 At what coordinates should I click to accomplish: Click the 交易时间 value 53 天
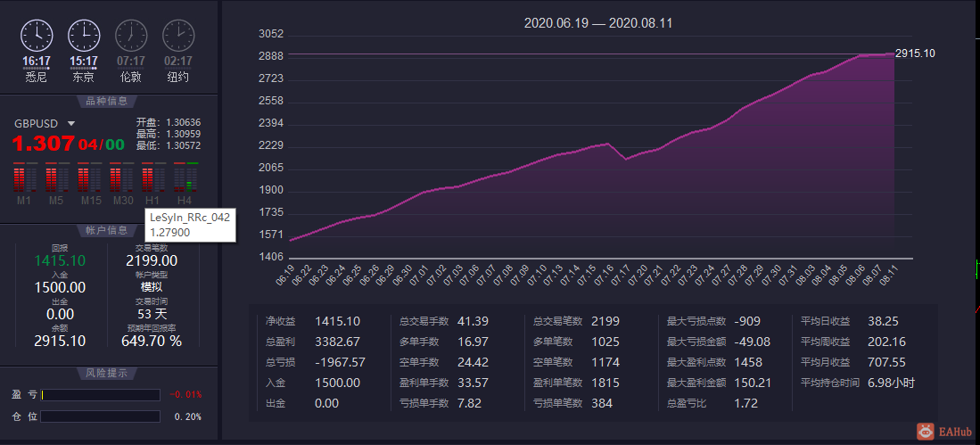pyautogui.click(x=152, y=315)
